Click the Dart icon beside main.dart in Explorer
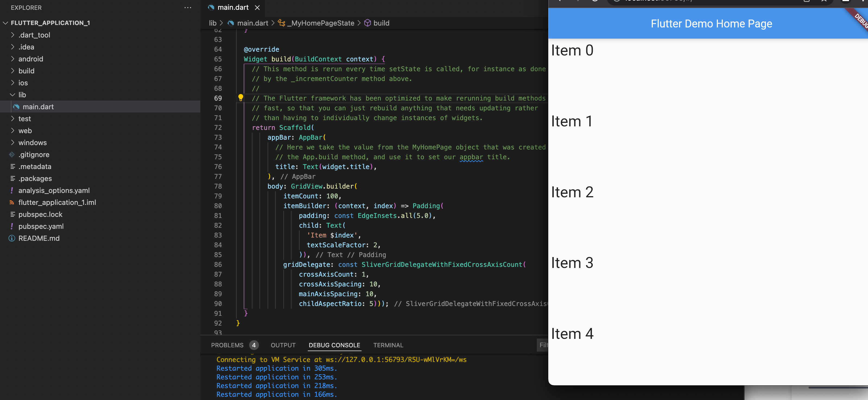Screen dimensions: 868x400 16,107
